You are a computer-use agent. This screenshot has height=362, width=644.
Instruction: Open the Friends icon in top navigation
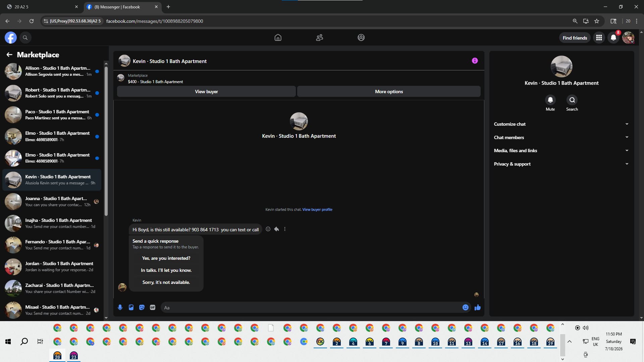pyautogui.click(x=320, y=38)
